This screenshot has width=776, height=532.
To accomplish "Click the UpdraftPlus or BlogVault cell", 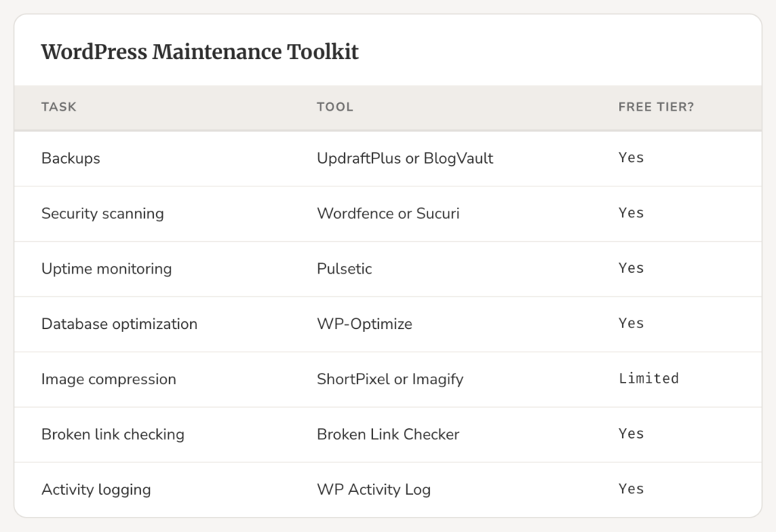I will 405,158.
